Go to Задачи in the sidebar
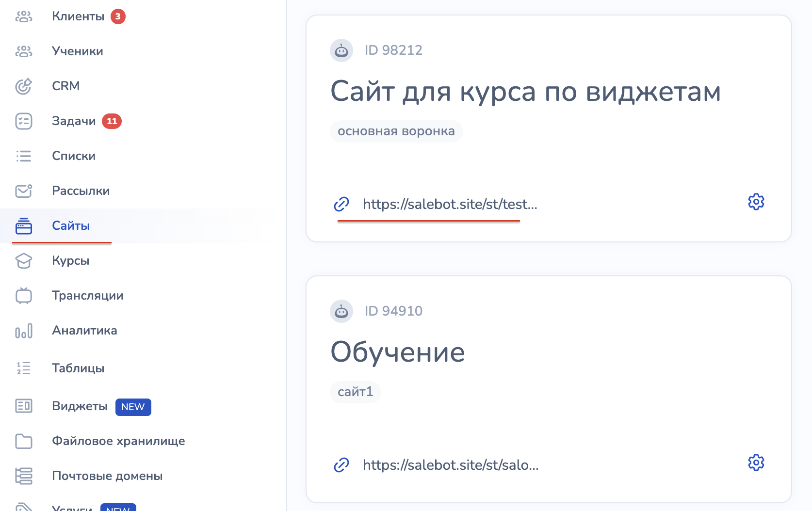The height and width of the screenshot is (511, 812). point(74,121)
